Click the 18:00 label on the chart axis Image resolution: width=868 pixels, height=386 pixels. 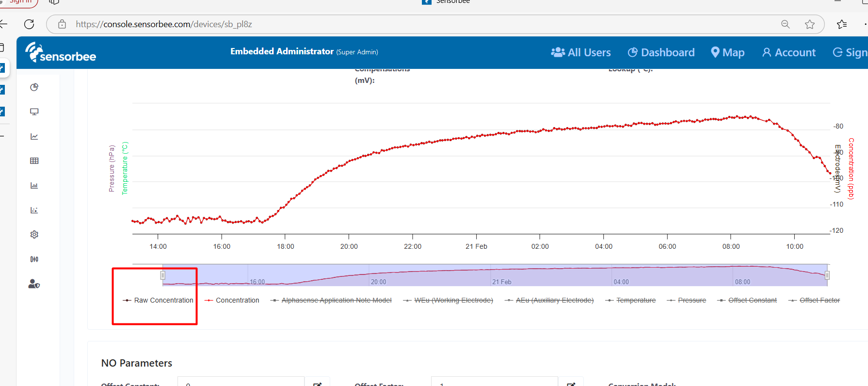[286, 246]
